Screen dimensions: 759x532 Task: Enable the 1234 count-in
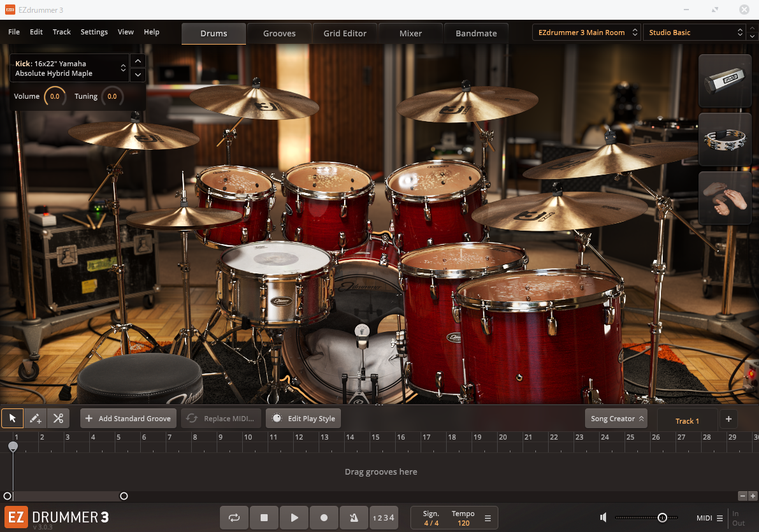(383, 518)
